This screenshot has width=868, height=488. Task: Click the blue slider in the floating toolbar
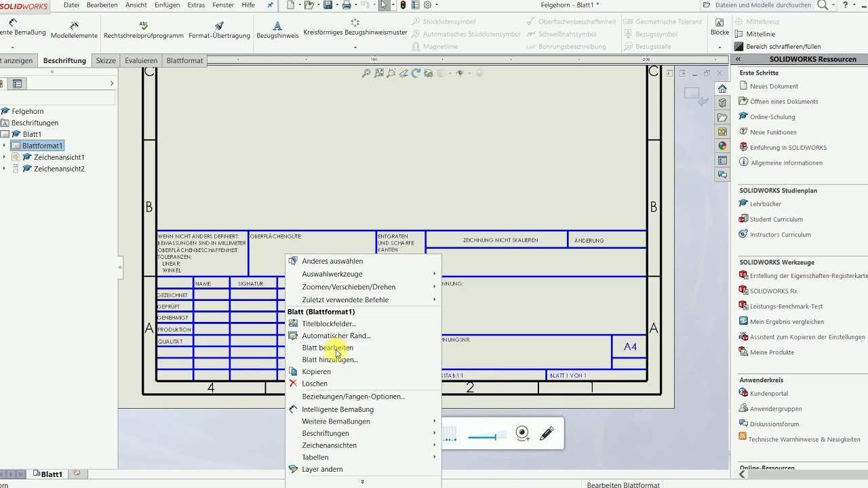coord(482,437)
